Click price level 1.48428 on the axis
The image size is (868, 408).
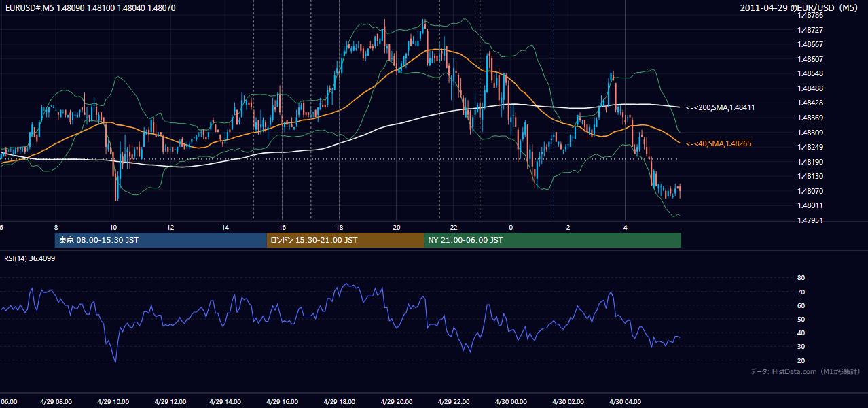click(x=810, y=103)
